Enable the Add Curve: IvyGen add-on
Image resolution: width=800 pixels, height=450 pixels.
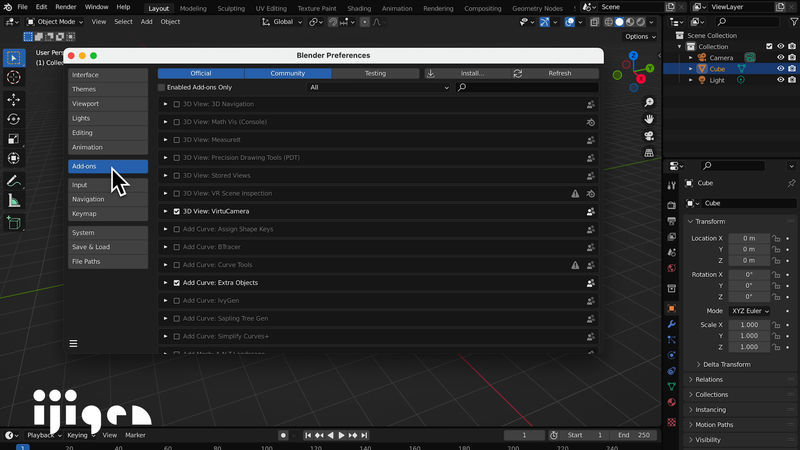point(177,301)
